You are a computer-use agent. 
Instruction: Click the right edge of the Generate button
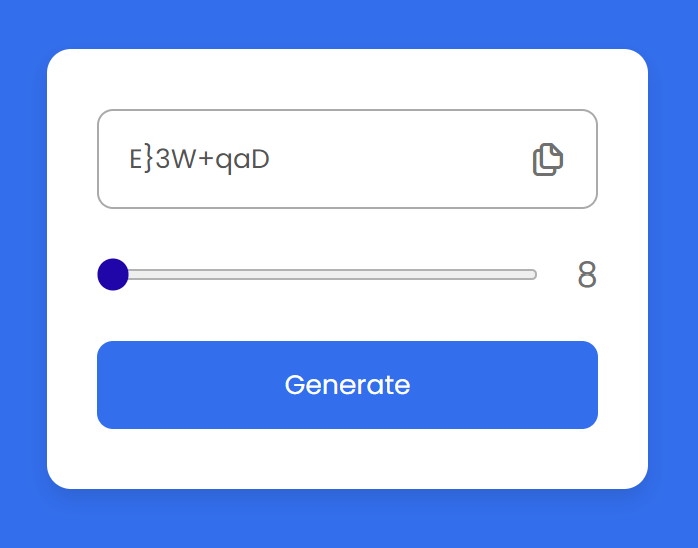point(592,385)
